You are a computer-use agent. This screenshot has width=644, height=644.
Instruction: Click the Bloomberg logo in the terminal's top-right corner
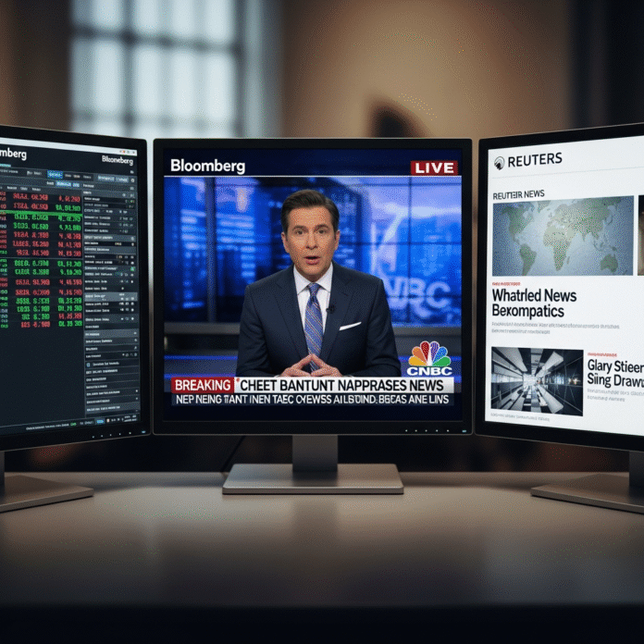click(118, 160)
